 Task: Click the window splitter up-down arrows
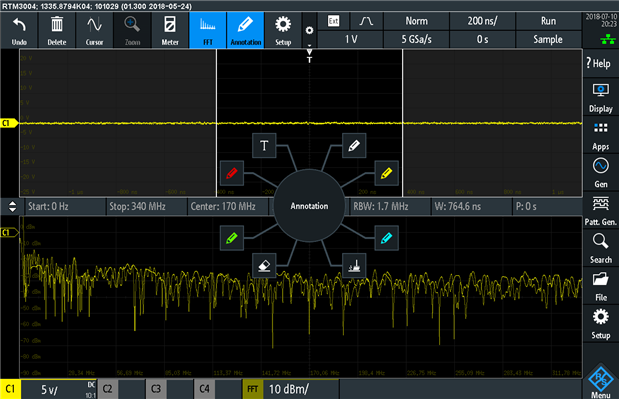[12, 206]
